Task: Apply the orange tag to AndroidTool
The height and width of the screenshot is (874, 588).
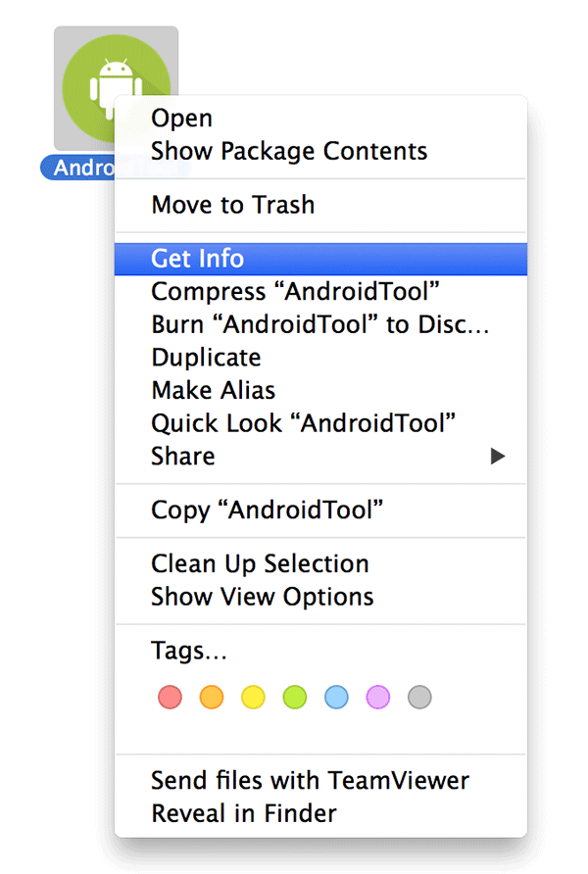Action: click(212, 697)
